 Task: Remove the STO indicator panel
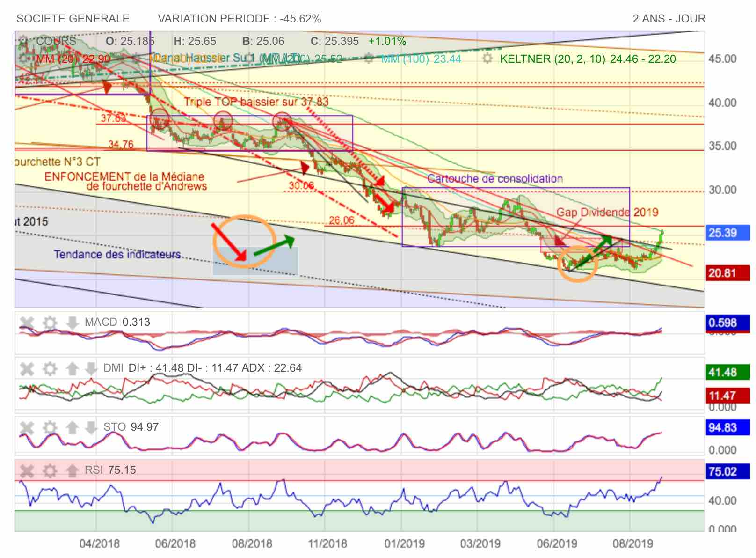point(27,427)
